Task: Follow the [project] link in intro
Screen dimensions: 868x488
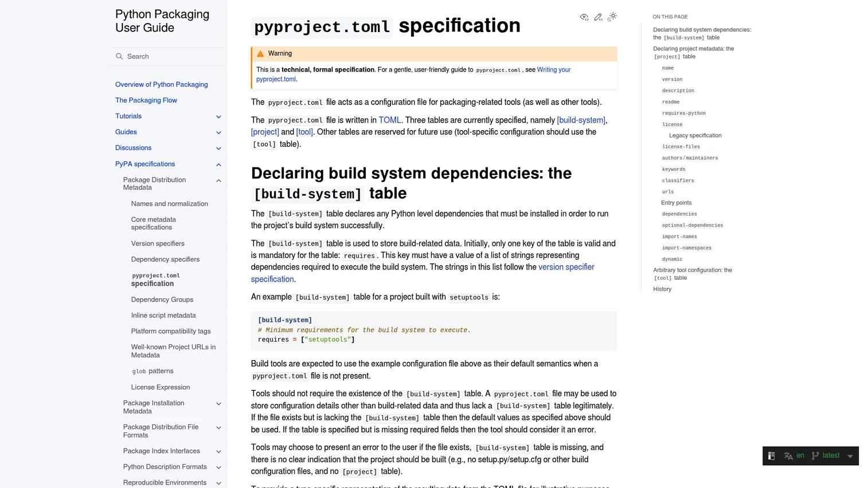Action: 265,132
